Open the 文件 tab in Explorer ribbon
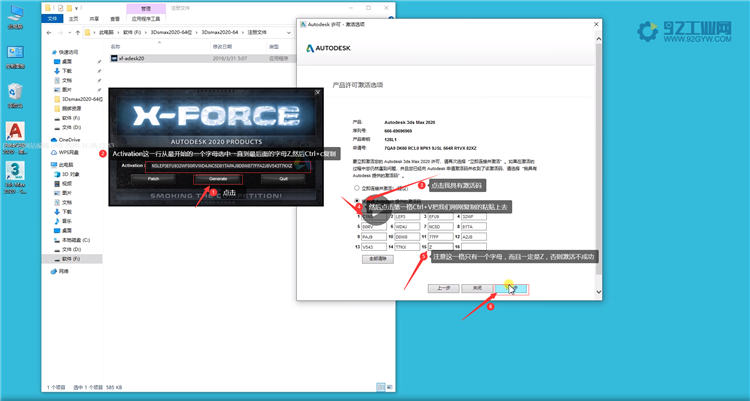Image resolution: width=750 pixels, height=401 pixels. click(x=53, y=19)
